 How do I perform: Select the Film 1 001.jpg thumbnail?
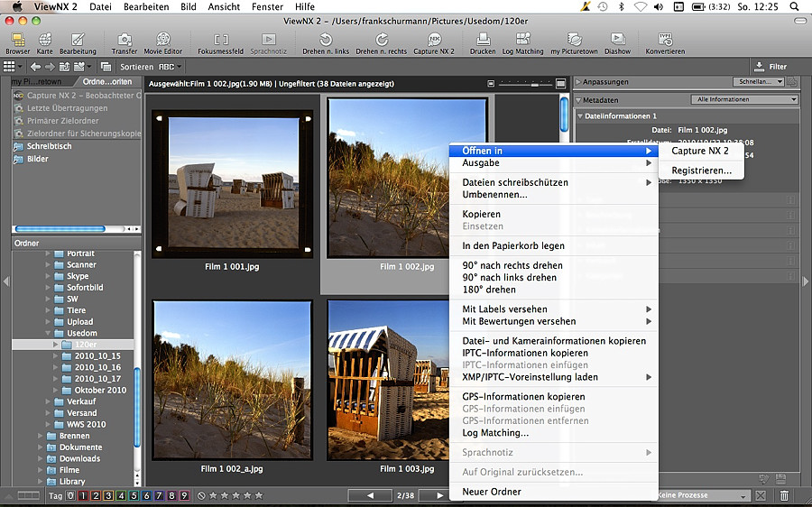[x=232, y=184]
